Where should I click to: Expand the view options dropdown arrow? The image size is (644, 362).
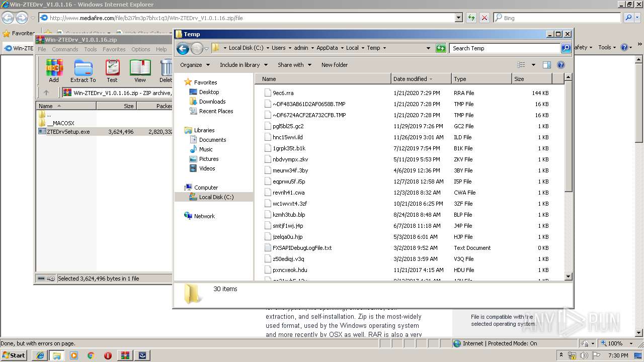pos(533,65)
